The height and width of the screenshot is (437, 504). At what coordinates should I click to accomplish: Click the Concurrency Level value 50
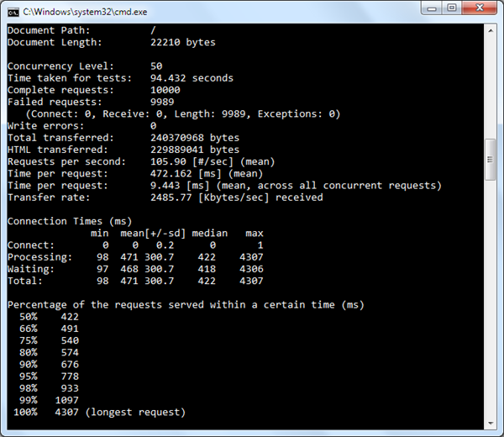point(156,66)
